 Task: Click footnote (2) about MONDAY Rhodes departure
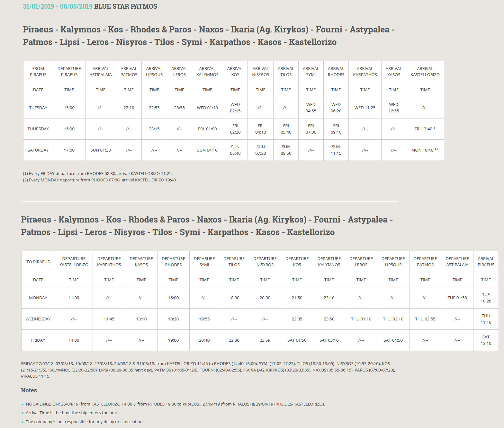point(100,180)
